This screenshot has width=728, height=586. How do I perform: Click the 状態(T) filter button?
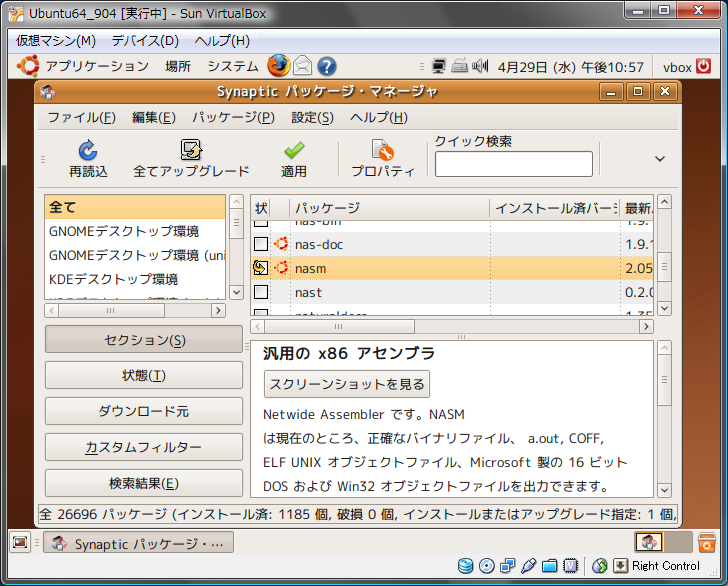point(144,375)
